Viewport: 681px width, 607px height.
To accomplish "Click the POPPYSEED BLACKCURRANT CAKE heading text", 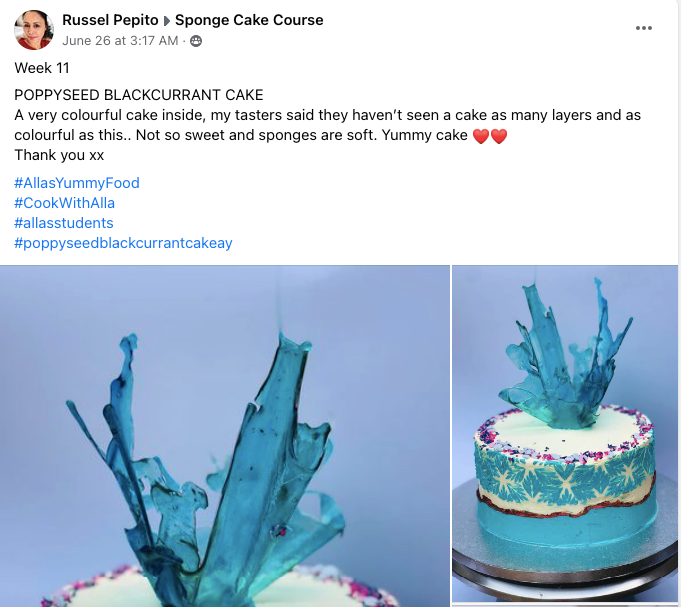I will [x=139, y=95].
